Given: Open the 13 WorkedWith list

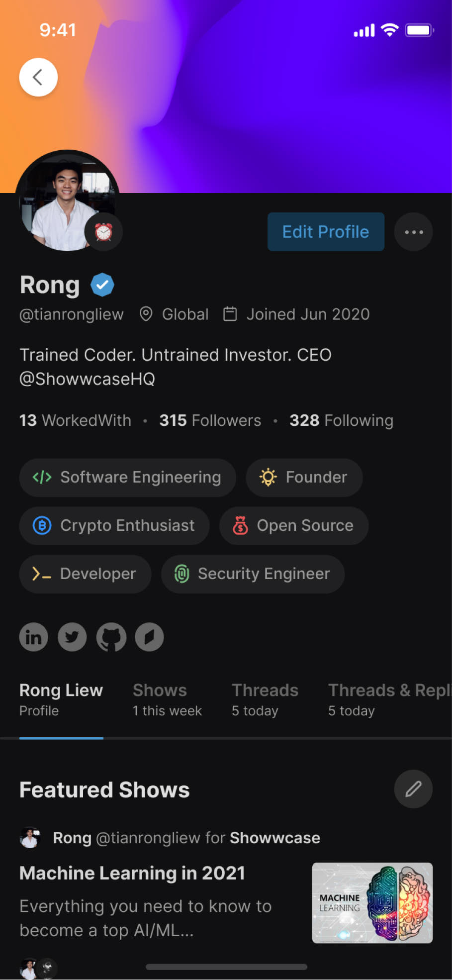Looking at the screenshot, I should coord(75,420).
